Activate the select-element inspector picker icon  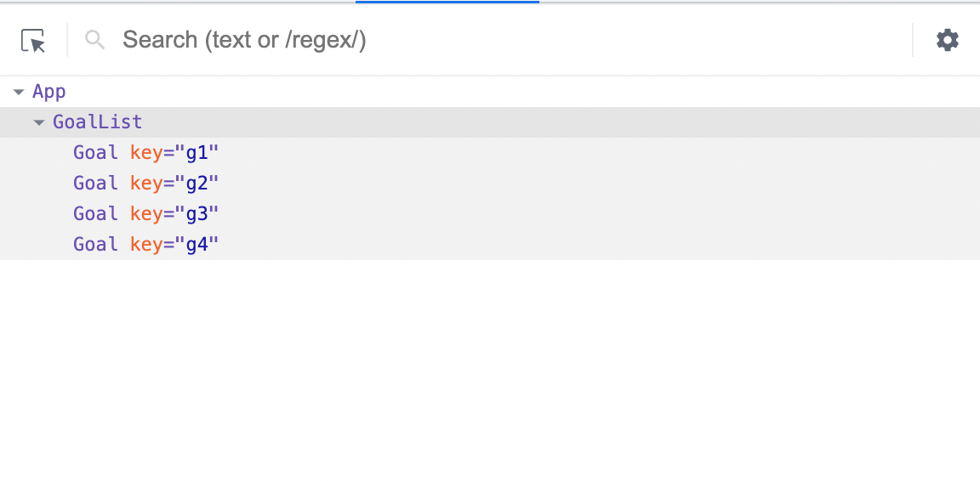point(33,41)
